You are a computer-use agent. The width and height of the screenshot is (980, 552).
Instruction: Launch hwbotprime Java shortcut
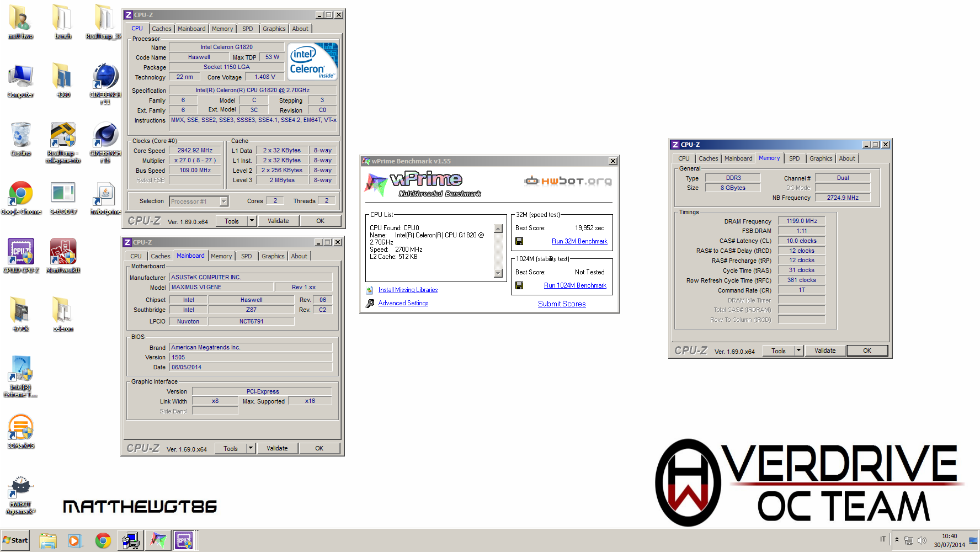coord(105,197)
